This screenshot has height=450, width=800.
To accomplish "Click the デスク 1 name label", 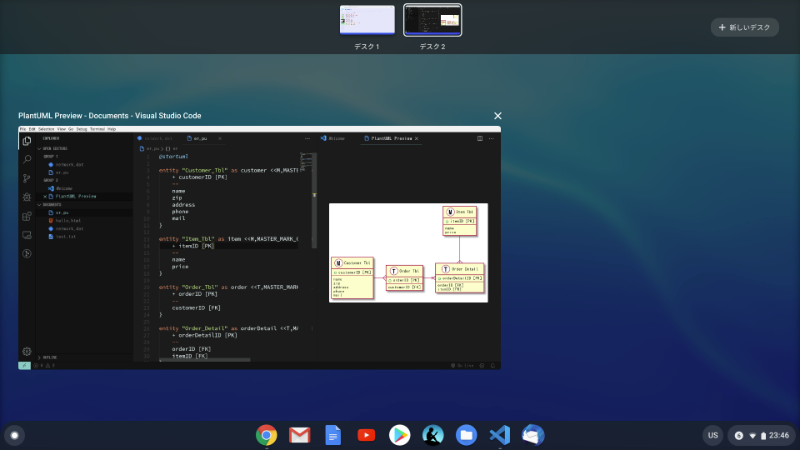I will tap(367, 47).
